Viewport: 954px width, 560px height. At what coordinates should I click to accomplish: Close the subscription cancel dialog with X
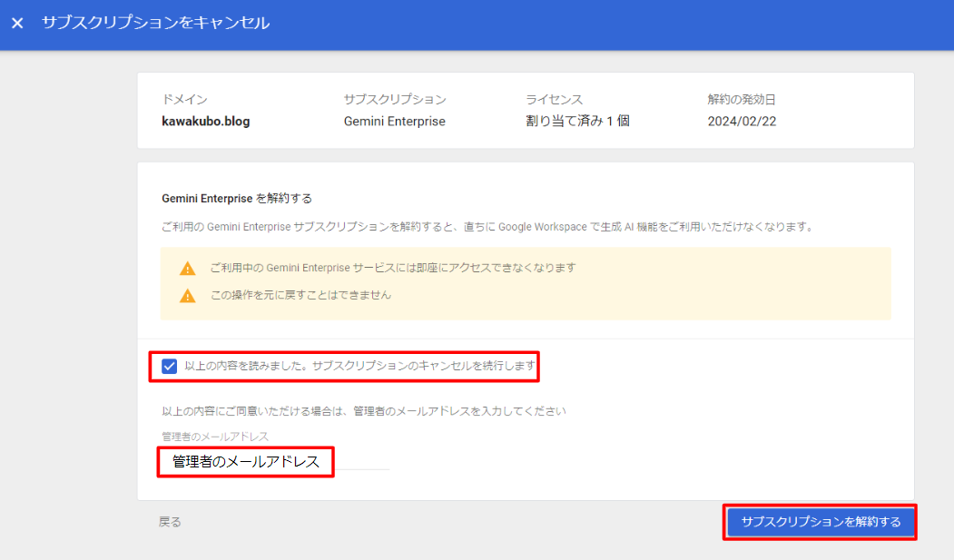(x=17, y=23)
